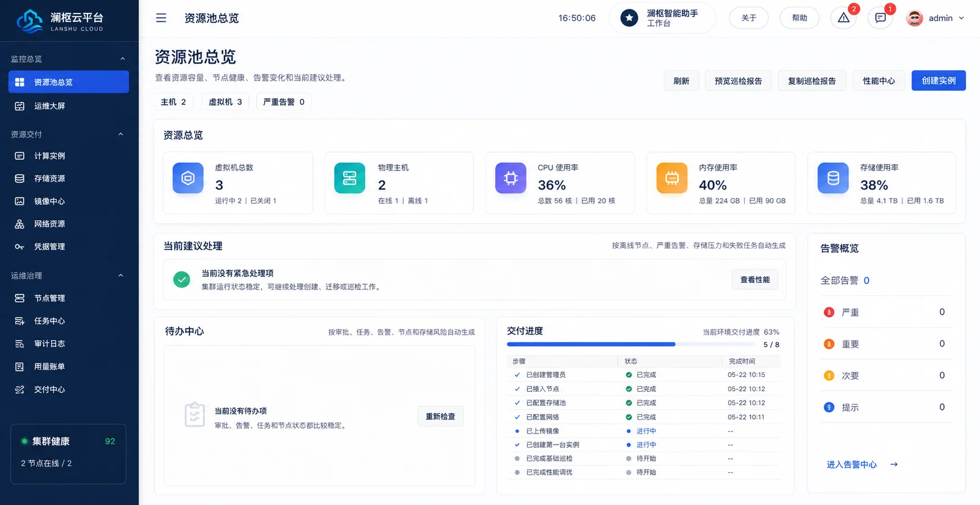Click the 帮助 button
This screenshot has height=505, width=980.
799,18
